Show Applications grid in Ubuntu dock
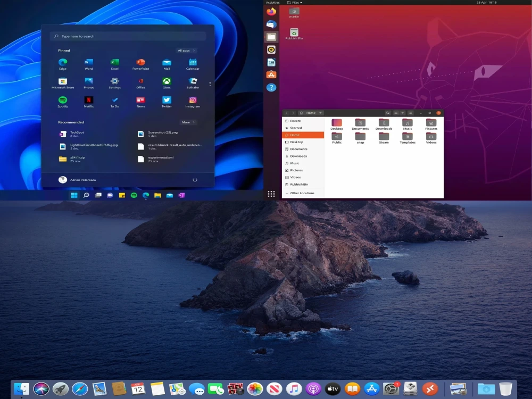 (271, 194)
